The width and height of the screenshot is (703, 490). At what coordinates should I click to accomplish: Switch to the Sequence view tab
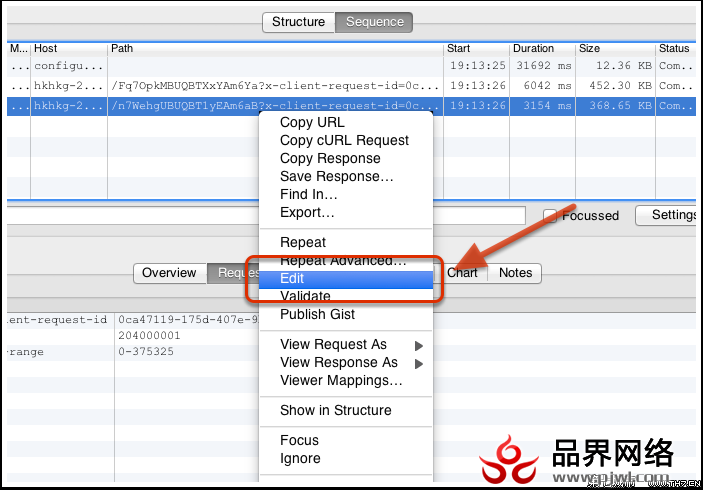tap(374, 22)
